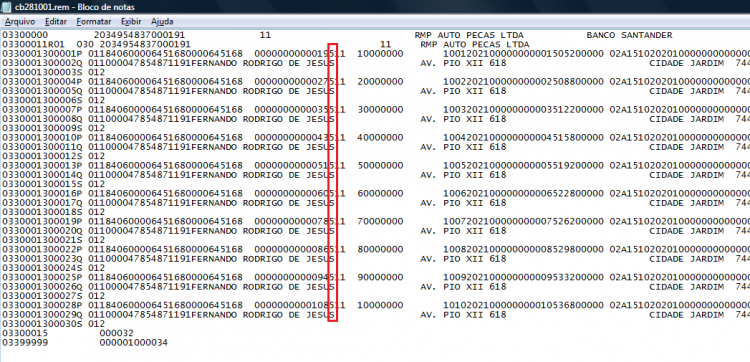Click the segment code 0330001300002Q
Viewport: 750px width, 362px height.
pyautogui.click(x=43, y=63)
